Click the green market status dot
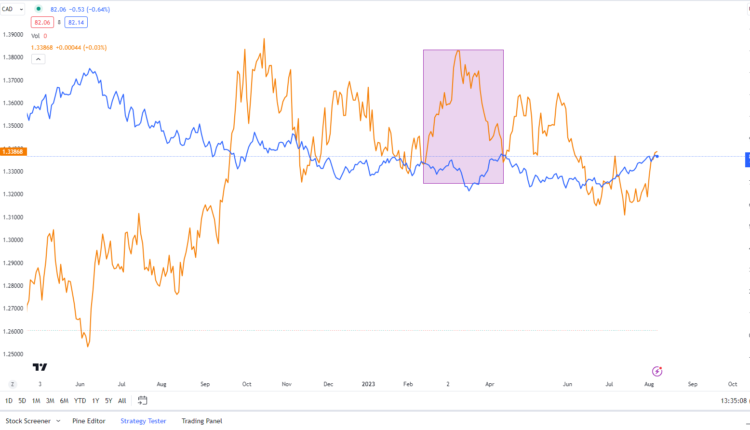750x430 pixels. [38, 8]
